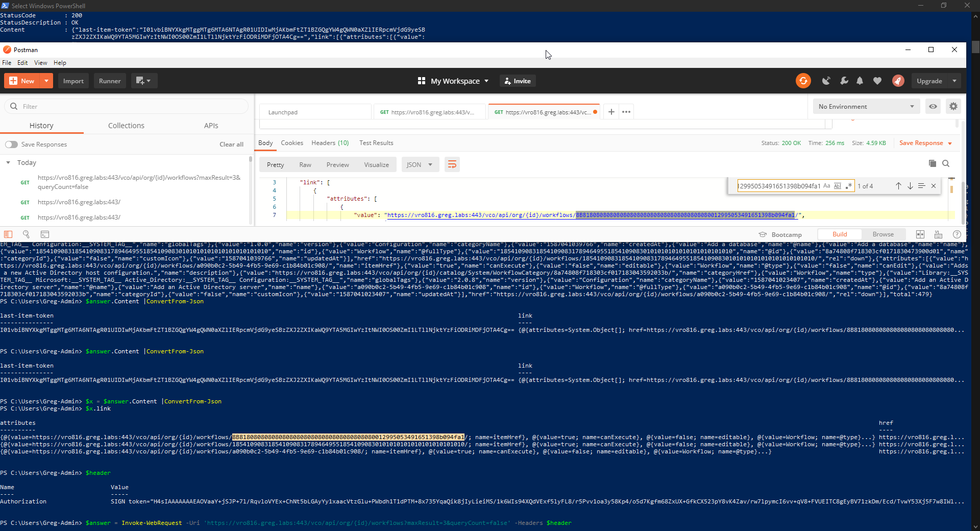Open Test Results response tab
The height and width of the screenshot is (531, 980).
[x=376, y=143]
